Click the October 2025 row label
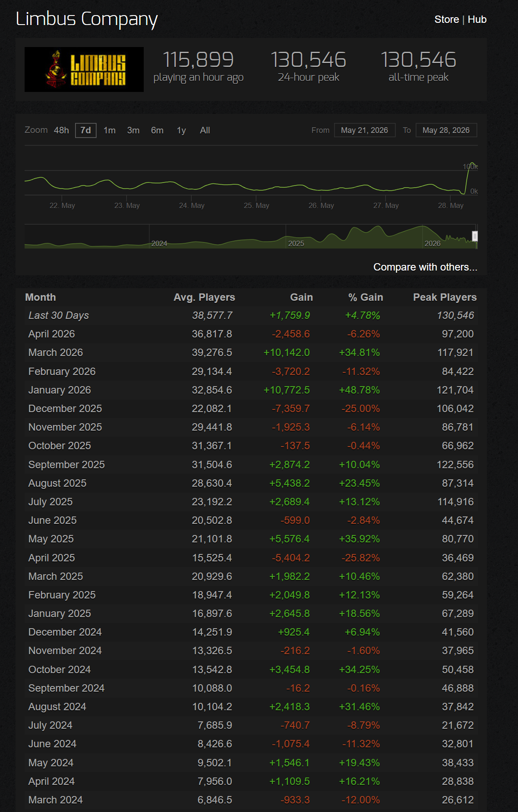The image size is (518, 812). click(x=60, y=446)
